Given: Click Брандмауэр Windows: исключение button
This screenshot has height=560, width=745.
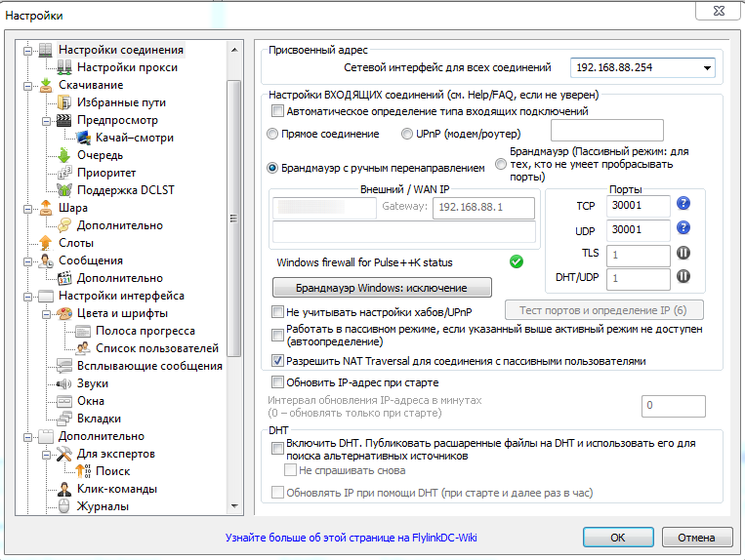Looking at the screenshot, I should tap(382, 288).
